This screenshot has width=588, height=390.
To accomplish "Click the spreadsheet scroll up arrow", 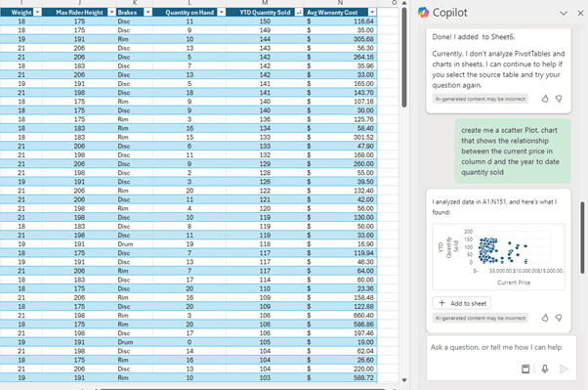I will (x=404, y=3).
